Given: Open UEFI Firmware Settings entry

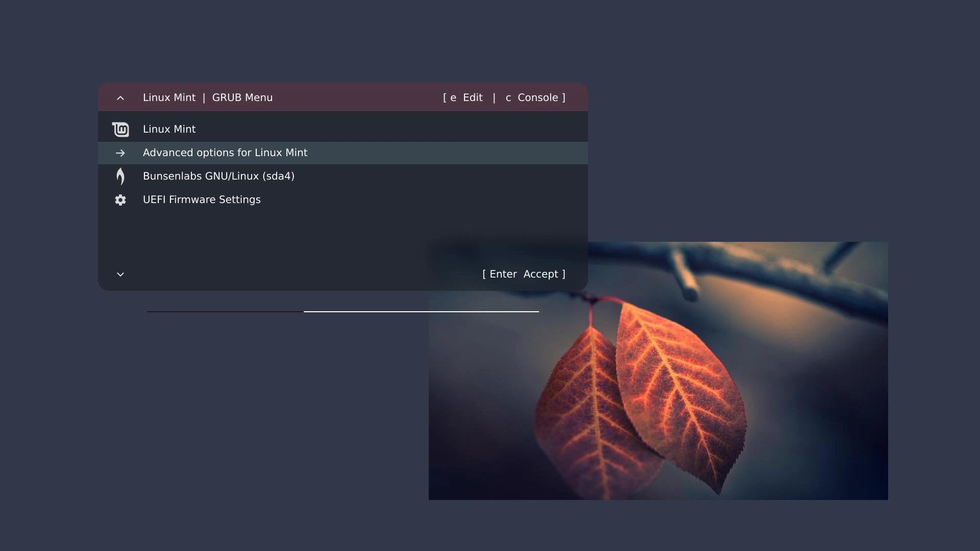Looking at the screenshot, I should coord(343,200).
